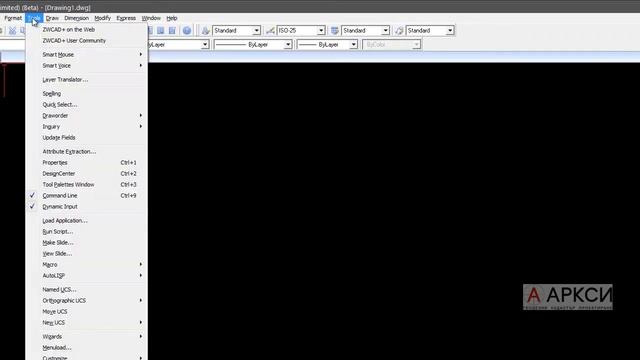
Task: Expand the New UCS submenu
Action: pos(87,322)
